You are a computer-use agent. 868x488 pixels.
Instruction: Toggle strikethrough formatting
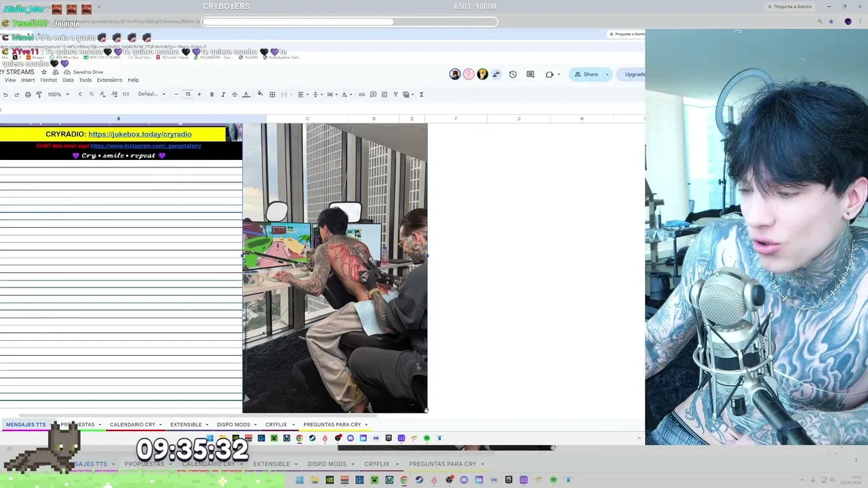pos(235,94)
